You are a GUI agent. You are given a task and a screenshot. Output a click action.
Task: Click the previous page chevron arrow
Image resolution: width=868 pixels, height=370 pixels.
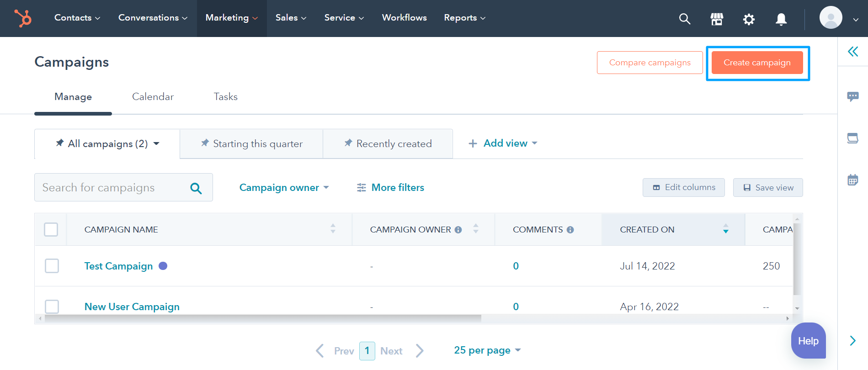coord(320,351)
